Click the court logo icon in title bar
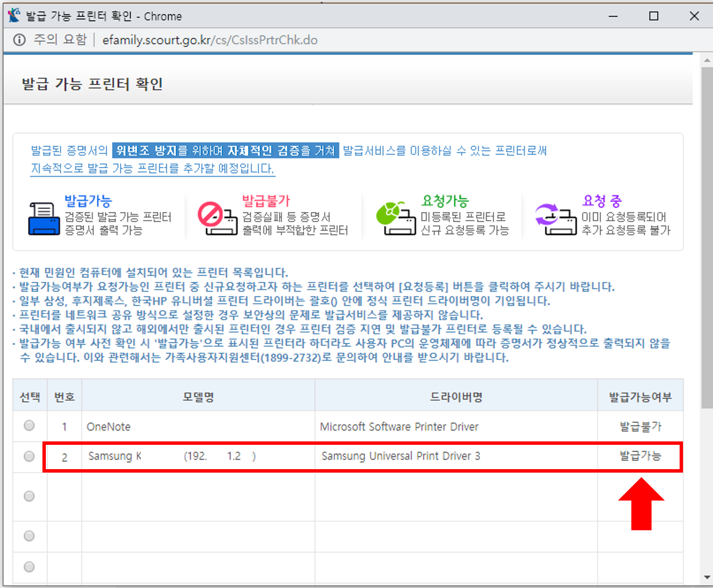Viewport: 713px width, 588px height. [x=14, y=15]
